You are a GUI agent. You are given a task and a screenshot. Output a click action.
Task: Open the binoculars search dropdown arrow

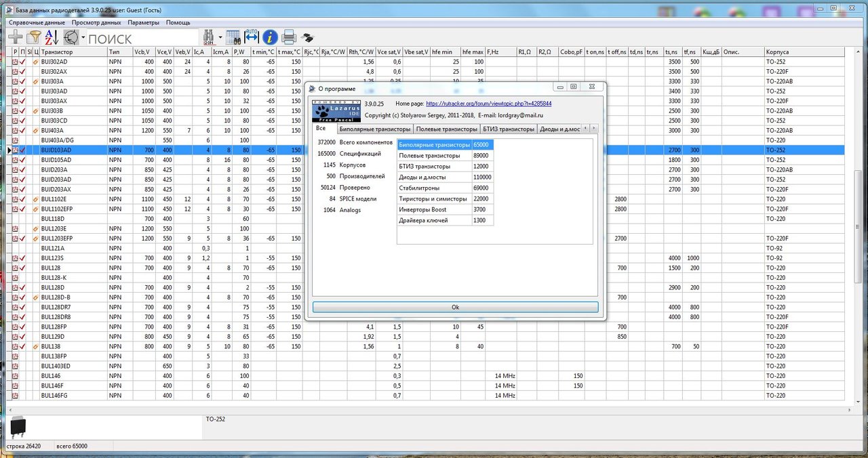tap(221, 37)
